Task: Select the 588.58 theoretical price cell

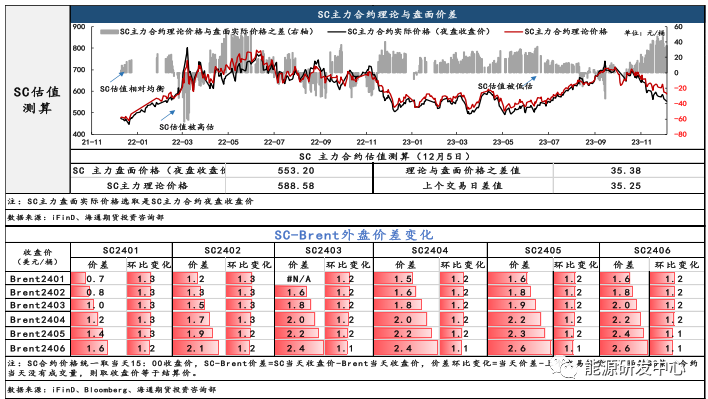Action: click(x=296, y=186)
